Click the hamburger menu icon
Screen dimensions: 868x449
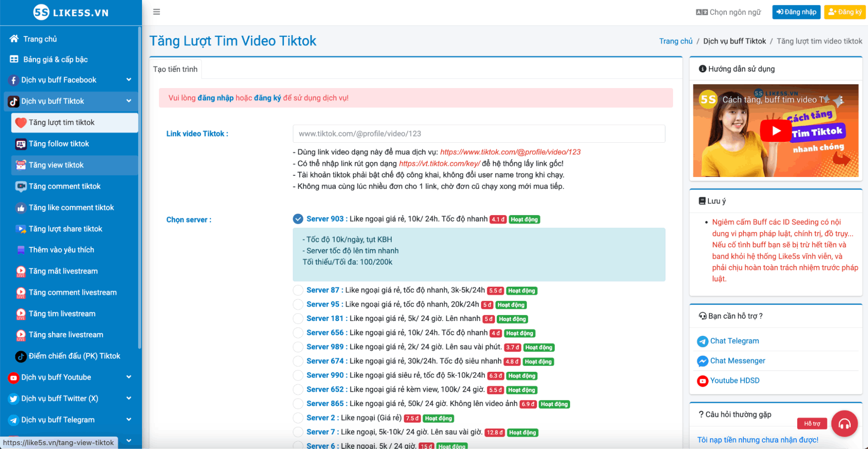click(x=157, y=12)
